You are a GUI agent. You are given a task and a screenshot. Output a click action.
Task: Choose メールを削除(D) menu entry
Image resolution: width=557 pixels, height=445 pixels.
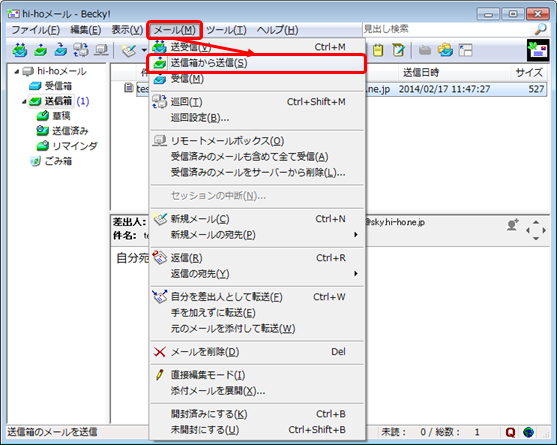click(x=258, y=352)
